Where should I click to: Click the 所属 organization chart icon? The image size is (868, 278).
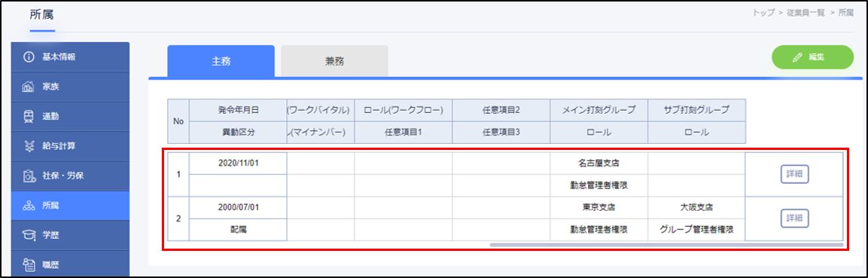point(29,206)
